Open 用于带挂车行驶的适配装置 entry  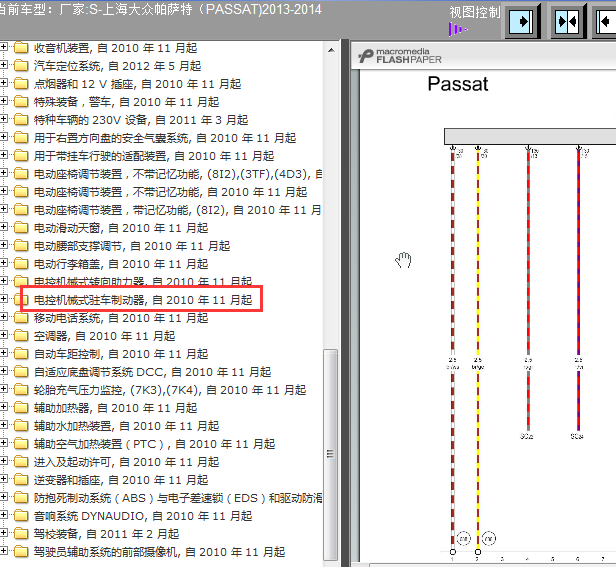click(x=154, y=156)
